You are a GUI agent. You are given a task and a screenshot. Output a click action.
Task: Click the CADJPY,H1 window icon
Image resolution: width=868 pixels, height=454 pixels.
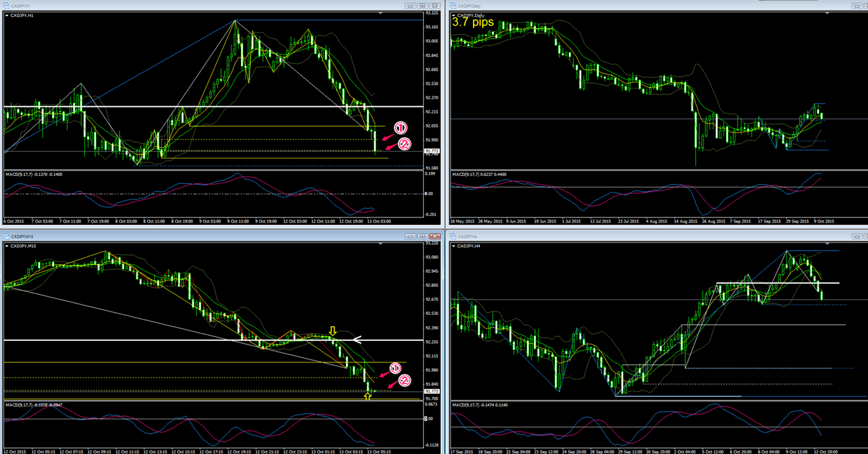[5, 6]
